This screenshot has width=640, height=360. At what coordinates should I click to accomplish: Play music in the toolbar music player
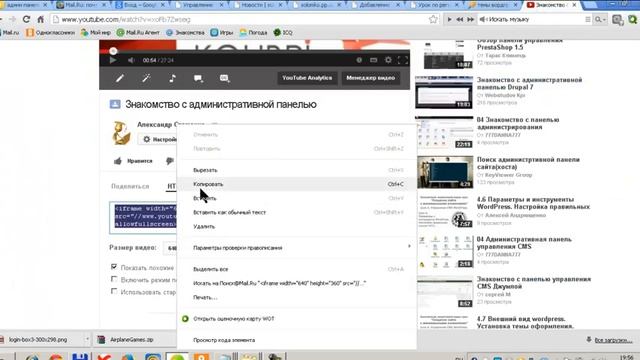pos(449,19)
